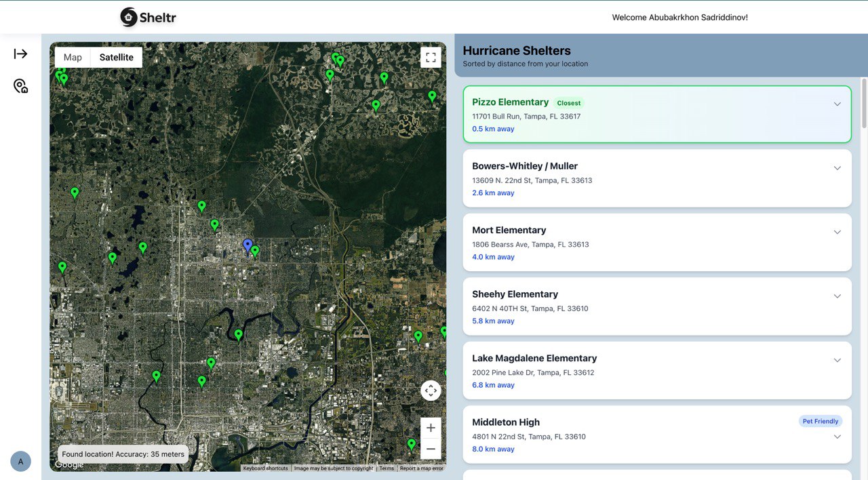Screen dimensions: 868x480
Task: Click the 8.0 km away distance
Action: tap(493, 449)
